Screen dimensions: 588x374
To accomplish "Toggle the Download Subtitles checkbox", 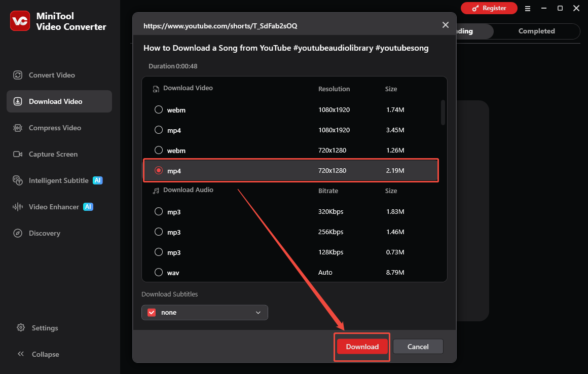I will pos(152,313).
